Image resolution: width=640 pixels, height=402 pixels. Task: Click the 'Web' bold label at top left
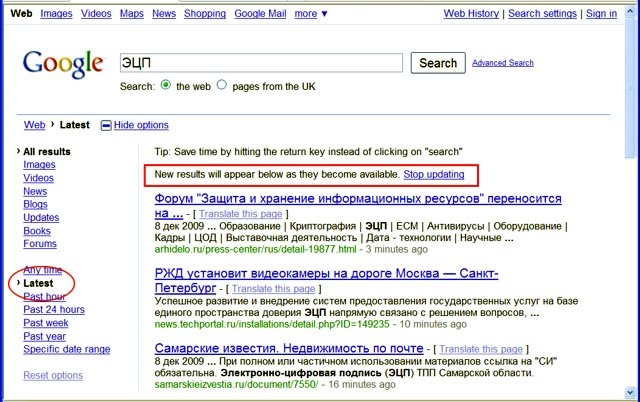click(21, 13)
